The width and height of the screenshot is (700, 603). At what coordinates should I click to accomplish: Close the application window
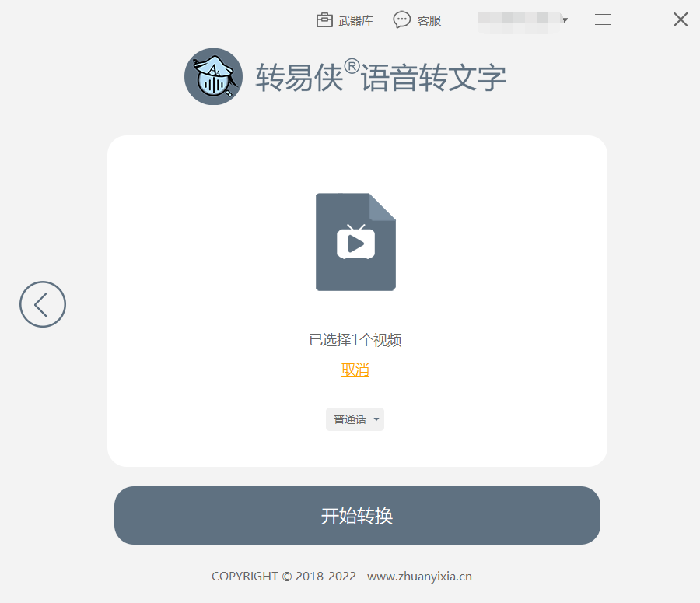(681, 19)
